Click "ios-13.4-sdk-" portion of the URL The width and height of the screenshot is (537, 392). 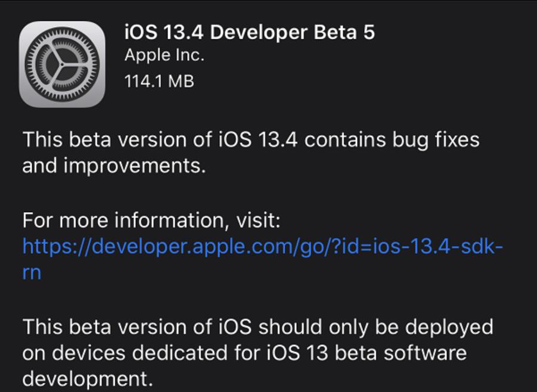pyautogui.click(x=440, y=247)
